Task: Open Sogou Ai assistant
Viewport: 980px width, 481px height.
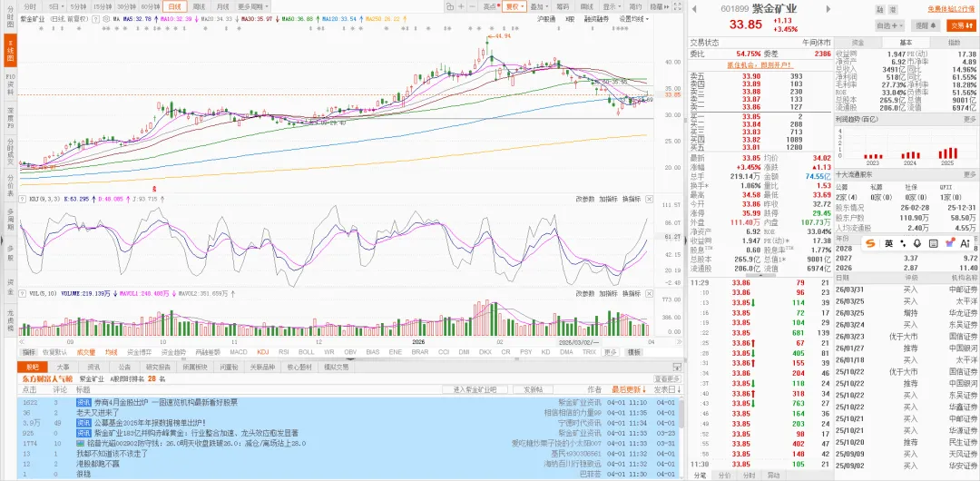Action: pos(965,243)
